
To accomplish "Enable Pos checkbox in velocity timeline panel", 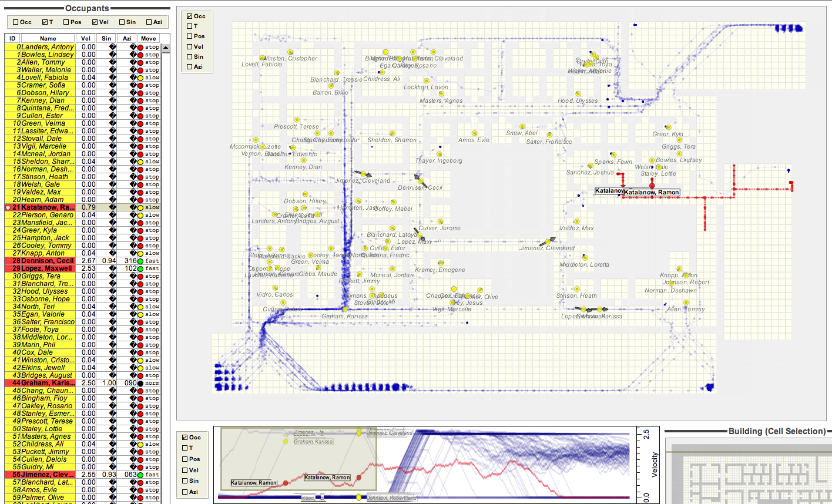I will click(x=185, y=459).
